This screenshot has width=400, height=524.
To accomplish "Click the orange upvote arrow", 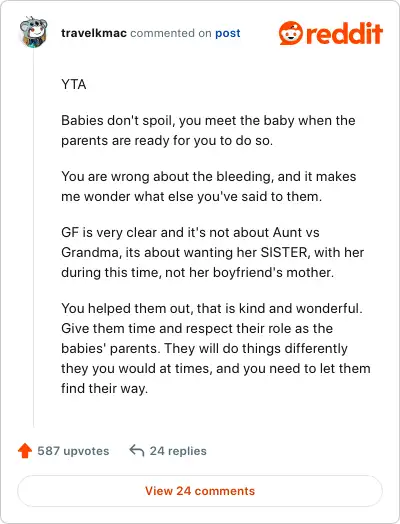I will [25, 450].
